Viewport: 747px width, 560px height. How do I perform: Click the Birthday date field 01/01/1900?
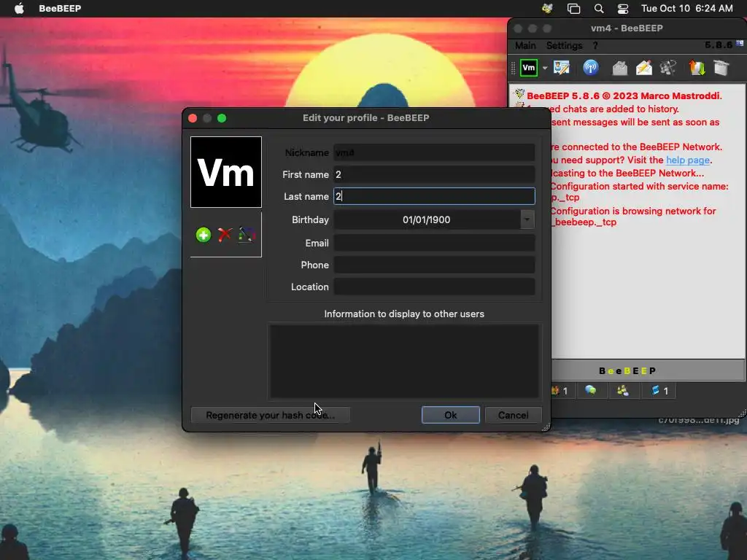(x=426, y=219)
